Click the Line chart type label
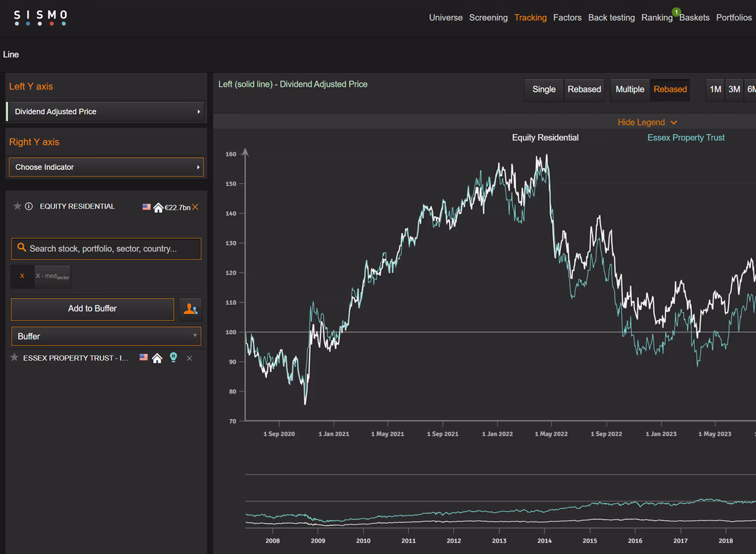 pyautogui.click(x=11, y=54)
